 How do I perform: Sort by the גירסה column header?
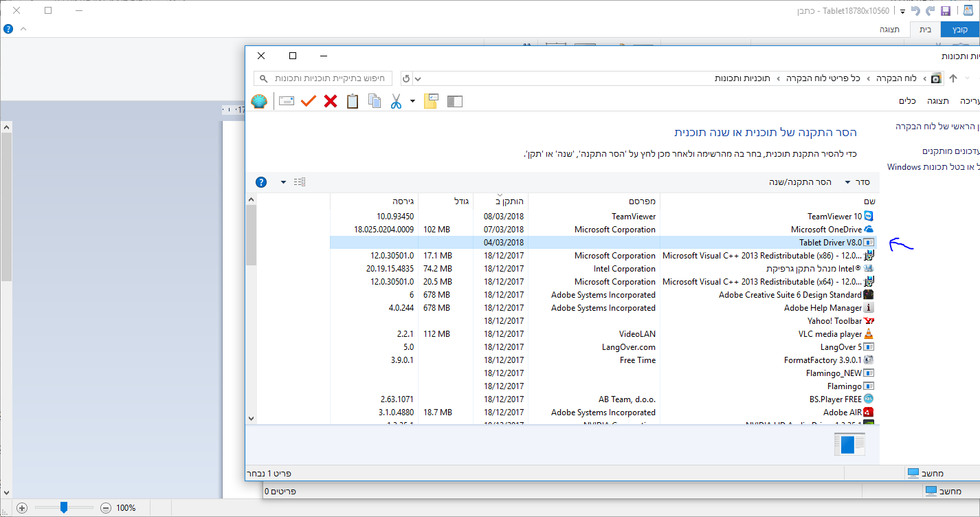click(374, 201)
